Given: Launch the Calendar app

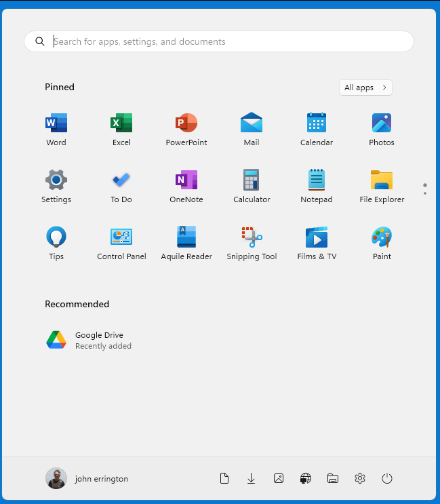Looking at the screenshot, I should (x=317, y=129).
